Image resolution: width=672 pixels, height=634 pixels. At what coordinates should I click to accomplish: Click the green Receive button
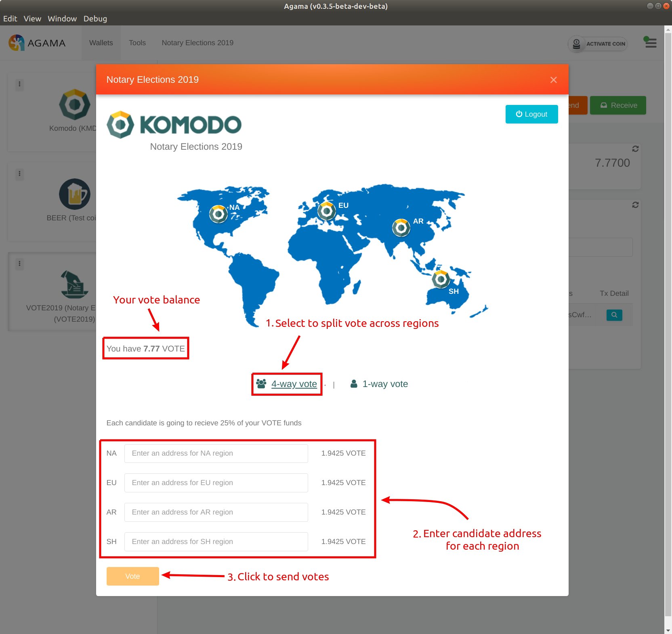point(618,105)
